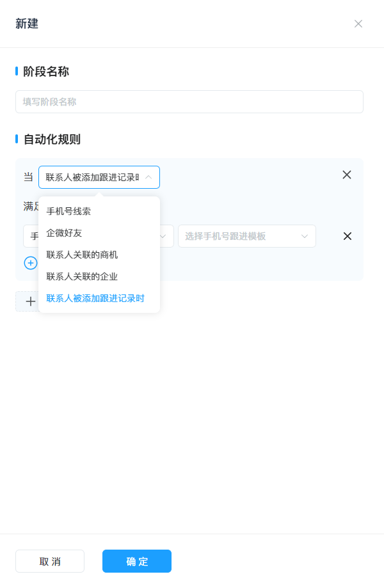Click the 联系人被添加跟进记录 trigger combo box
The image size is (384, 588).
point(99,177)
